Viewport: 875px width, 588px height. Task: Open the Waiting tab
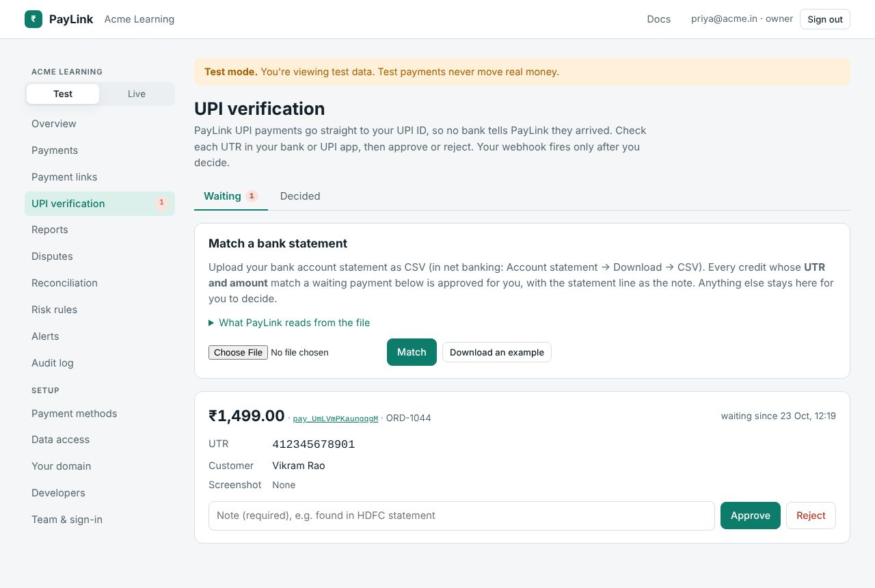click(230, 196)
